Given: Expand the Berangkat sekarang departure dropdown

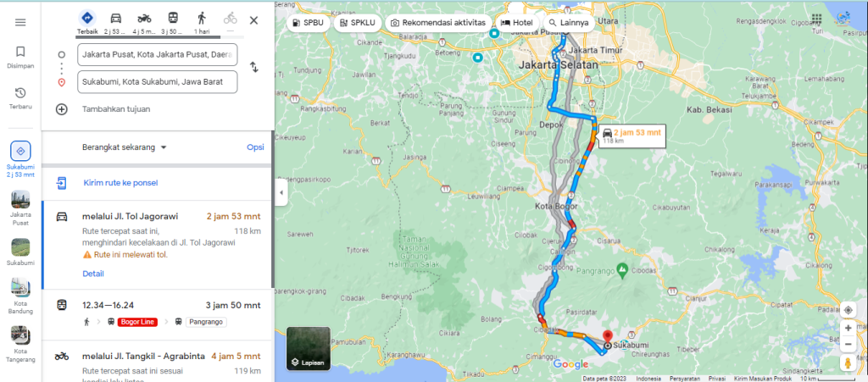Looking at the screenshot, I should [x=125, y=147].
